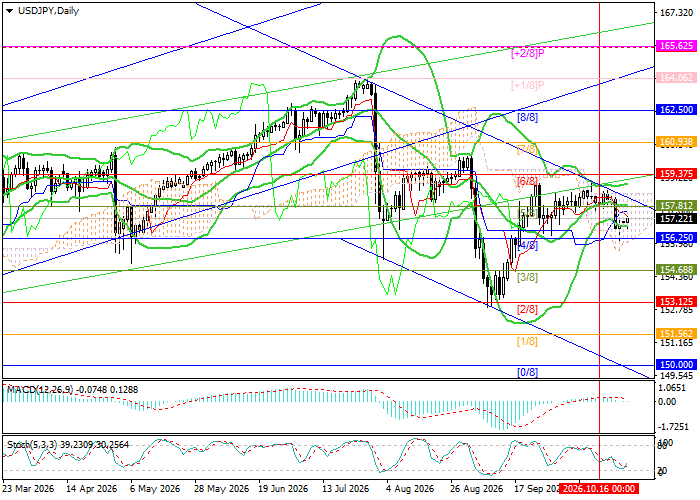The image size is (700, 500).
Task: Click the 4 Aug 2026 date label
Action: [x=410, y=488]
